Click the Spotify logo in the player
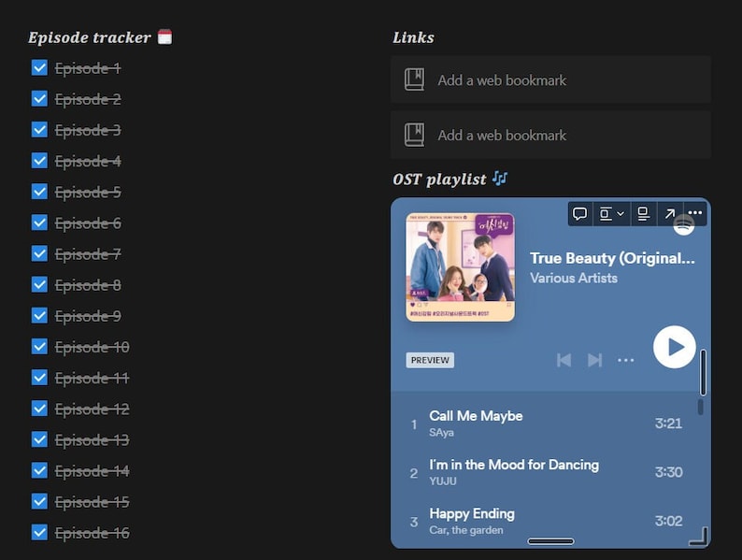This screenshot has width=742, height=560. 684,226
